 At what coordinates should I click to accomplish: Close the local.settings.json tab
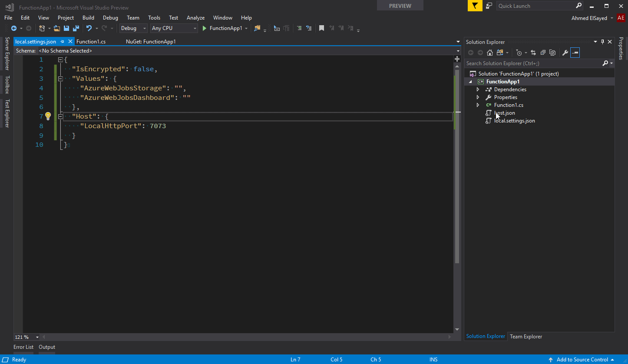[70, 42]
